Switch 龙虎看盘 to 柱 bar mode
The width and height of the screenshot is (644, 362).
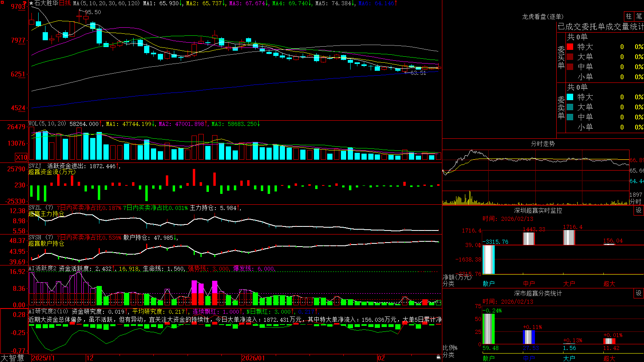coord(629,16)
